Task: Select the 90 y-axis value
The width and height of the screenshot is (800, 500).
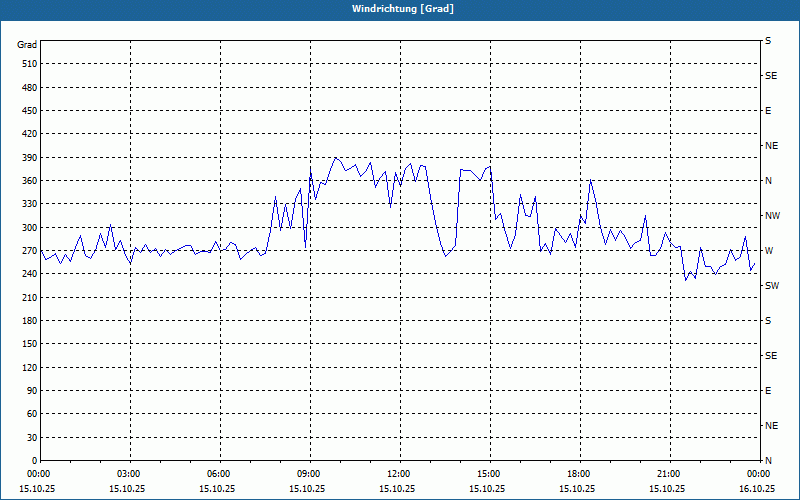Action: click(x=32, y=391)
